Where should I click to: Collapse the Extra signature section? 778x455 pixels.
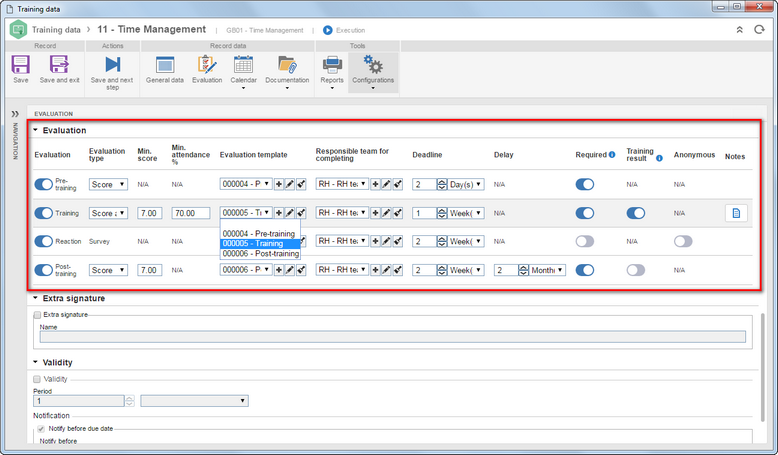(35, 298)
